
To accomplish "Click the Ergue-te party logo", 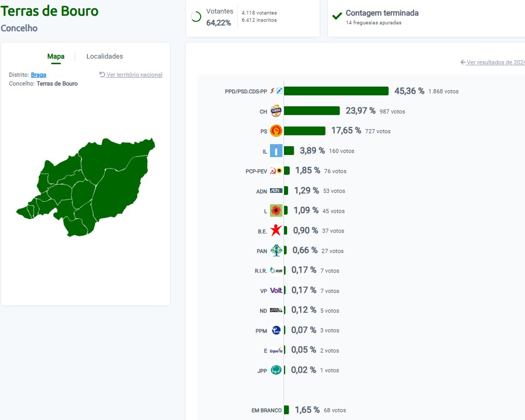I will (276, 351).
